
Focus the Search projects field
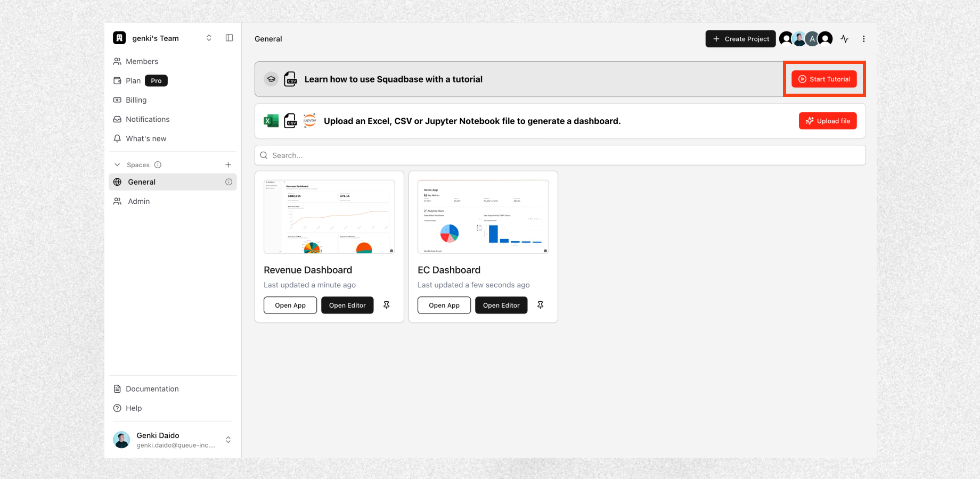pyautogui.click(x=560, y=155)
